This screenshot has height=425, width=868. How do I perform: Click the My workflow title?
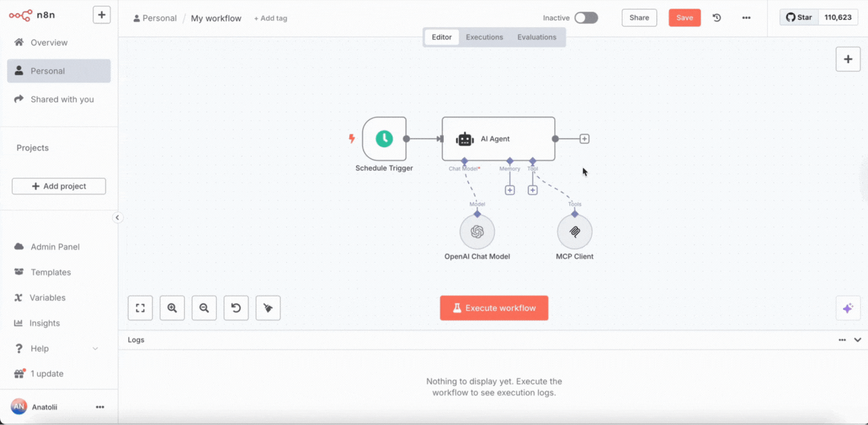click(216, 18)
